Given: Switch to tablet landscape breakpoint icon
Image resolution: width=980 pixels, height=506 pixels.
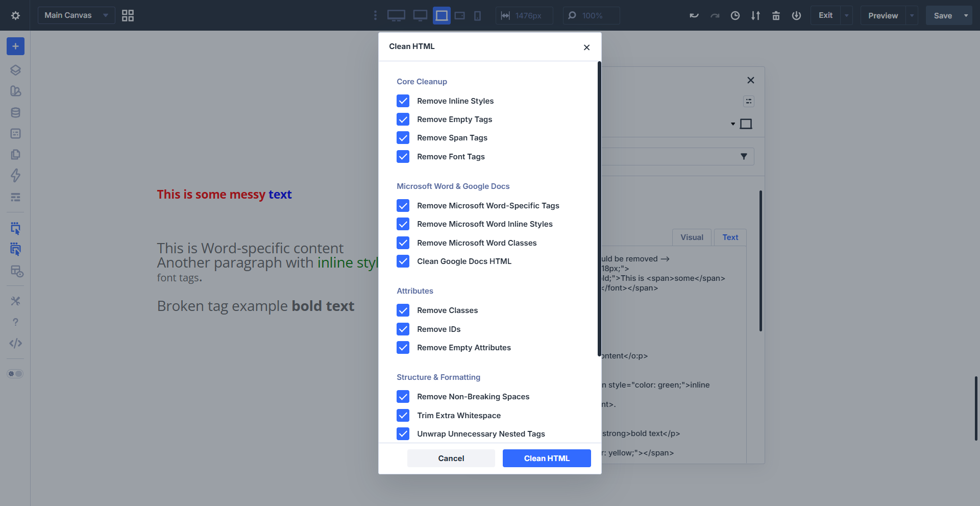Looking at the screenshot, I should pos(459,15).
